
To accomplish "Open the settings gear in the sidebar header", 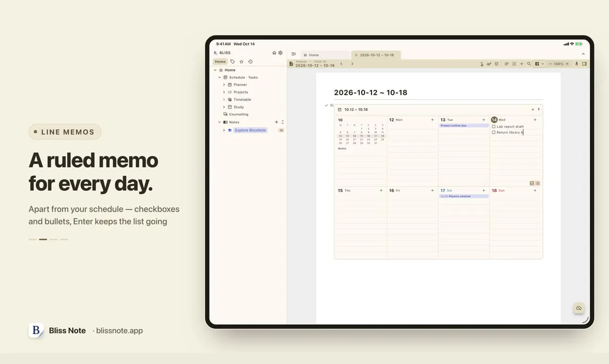I will point(281,53).
